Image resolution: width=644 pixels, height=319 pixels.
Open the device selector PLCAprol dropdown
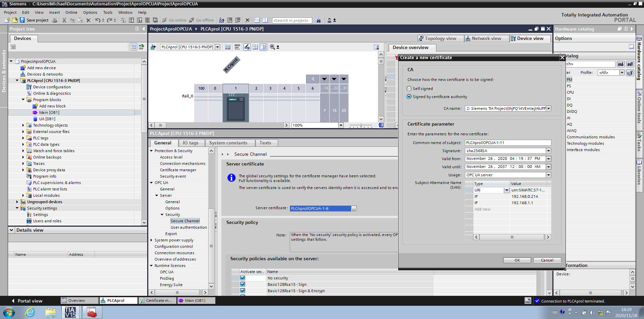tap(217, 47)
